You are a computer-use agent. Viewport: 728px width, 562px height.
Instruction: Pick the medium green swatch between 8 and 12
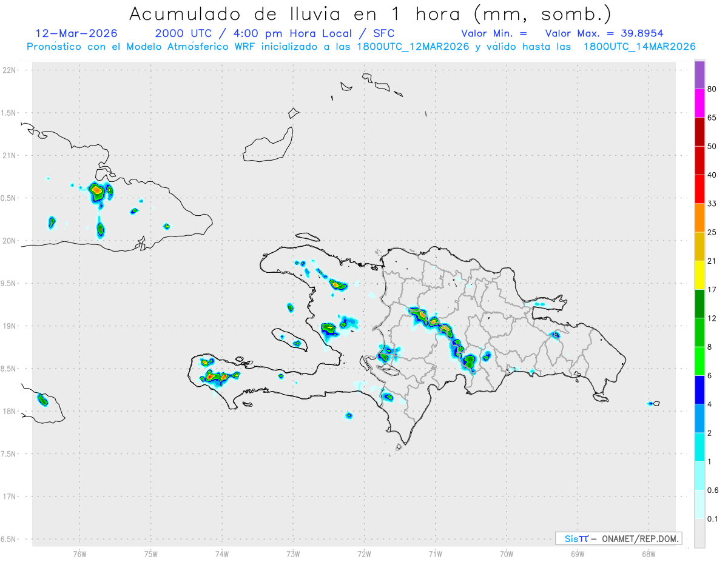(x=699, y=332)
